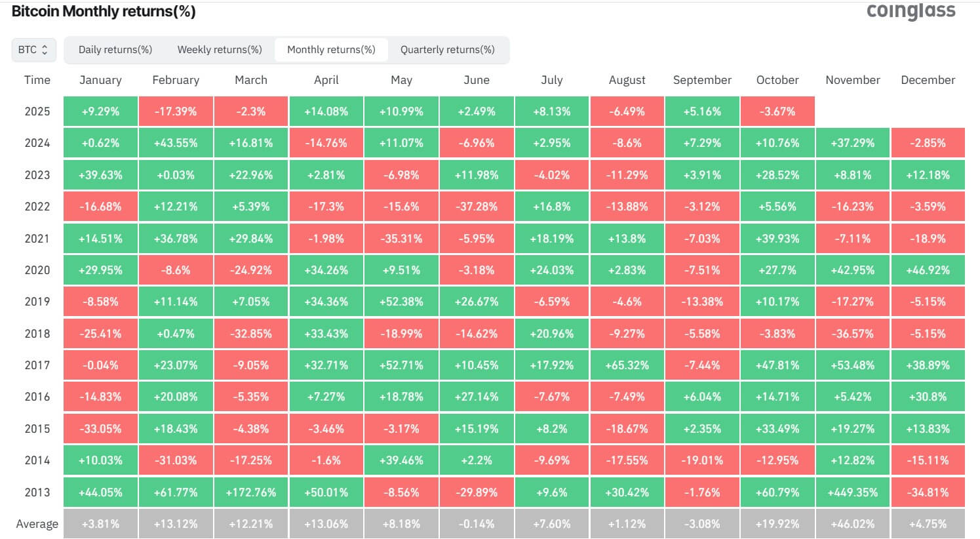The width and height of the screenshot is (980, 539).
Task: Click the 2025 year label
Action: pos(37,111)
